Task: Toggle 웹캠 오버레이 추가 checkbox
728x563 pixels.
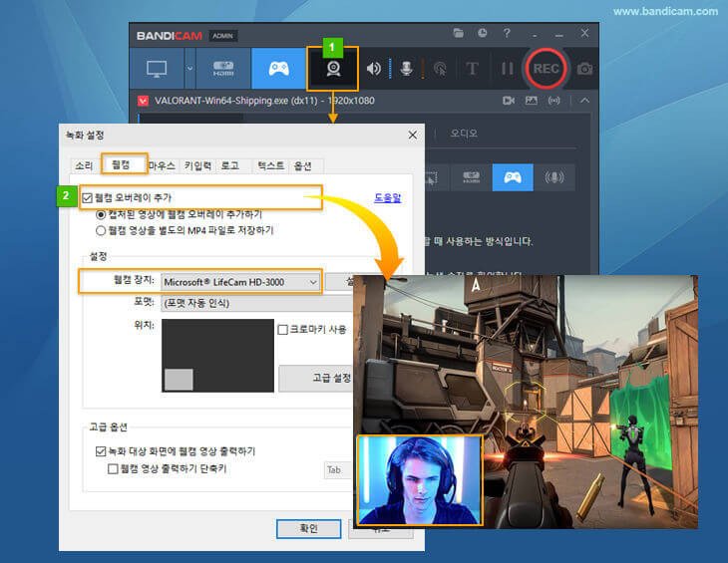Action: point(87,198)
